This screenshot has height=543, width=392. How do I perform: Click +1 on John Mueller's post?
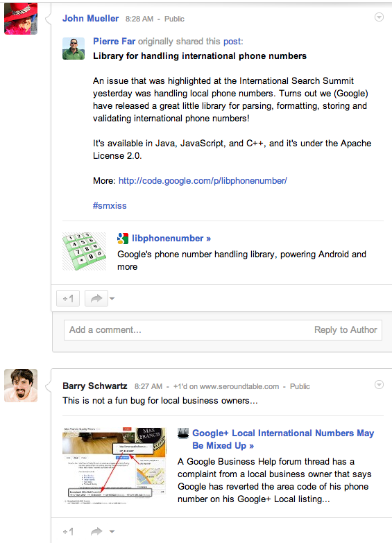point(68,298)
